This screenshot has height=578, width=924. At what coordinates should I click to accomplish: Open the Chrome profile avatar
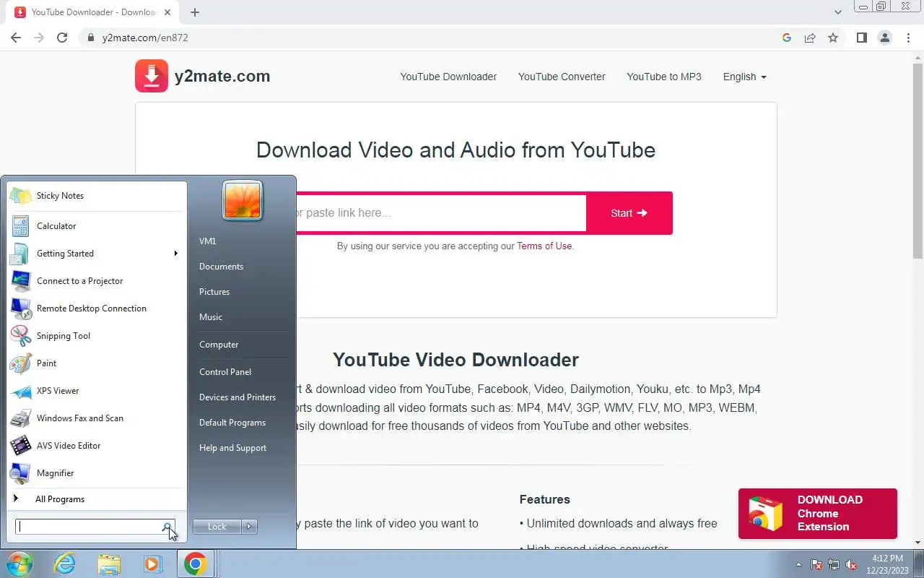[x=885, y=38]
